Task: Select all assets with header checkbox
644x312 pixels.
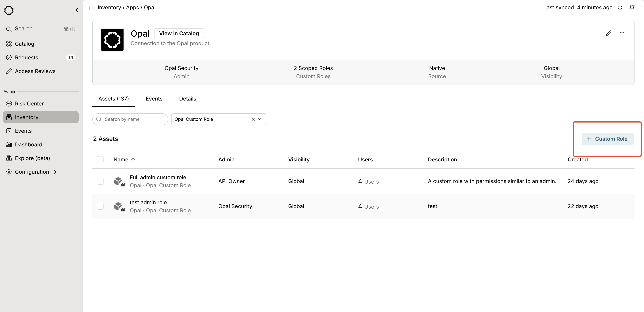Action: click(100, 160)
